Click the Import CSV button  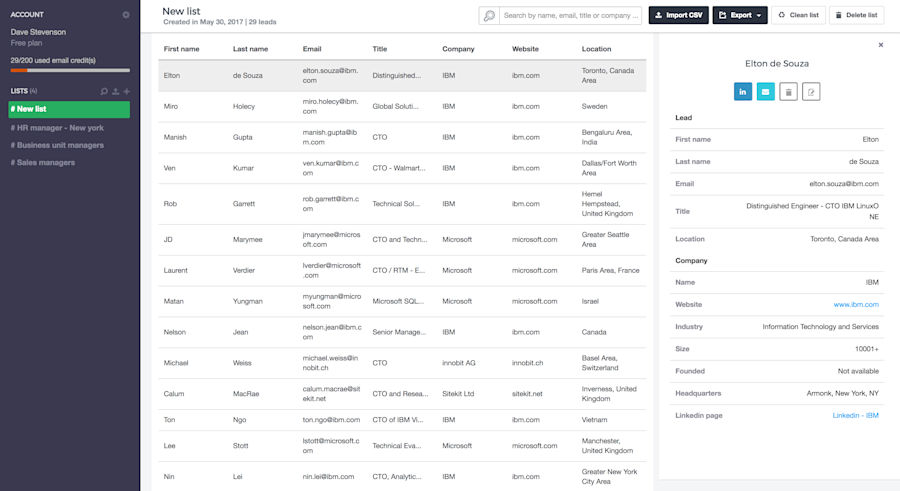(678, 16)
